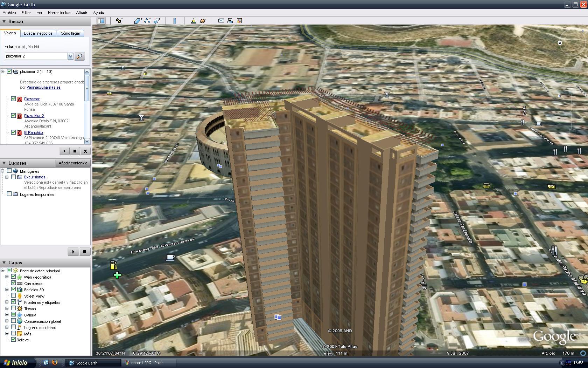The width and height of the screenshot is (588, 368).
Task: Open the Archivo menu
Action: [9, 13]
